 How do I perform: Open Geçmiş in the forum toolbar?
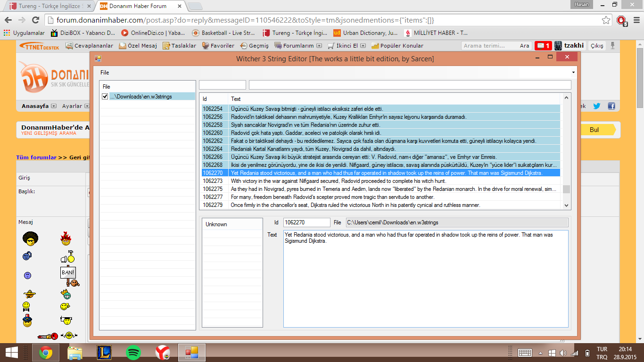254,46
